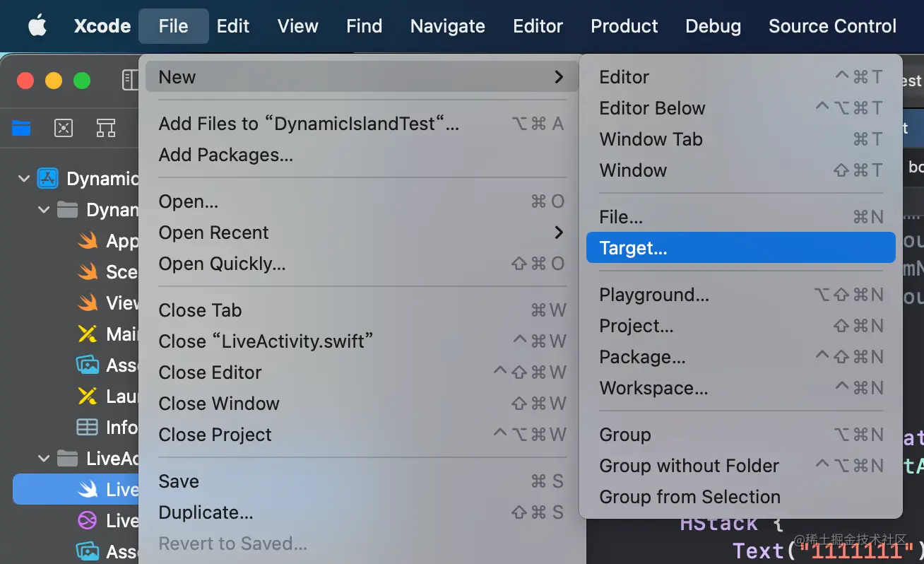Close the open File menu
This screenshot has width=924, height=564.
point(174,26)
